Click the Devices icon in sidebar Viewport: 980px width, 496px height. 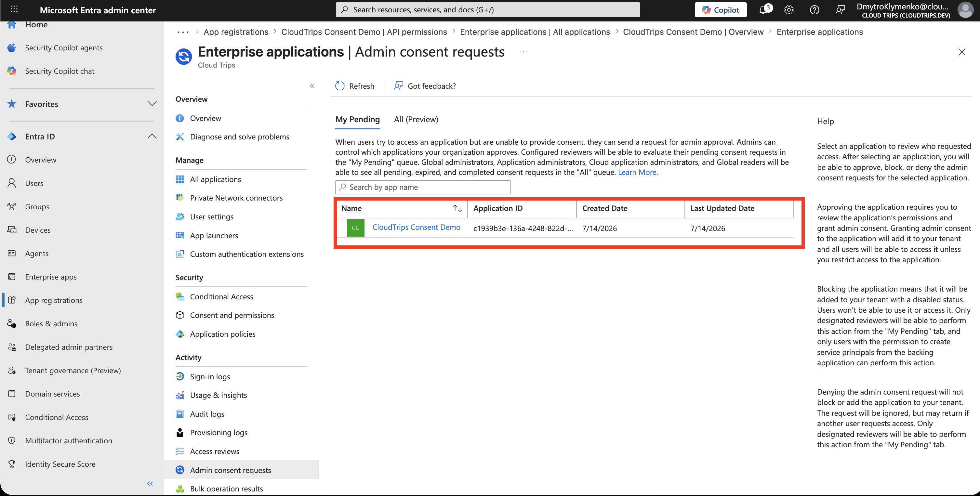coord(12,230)
